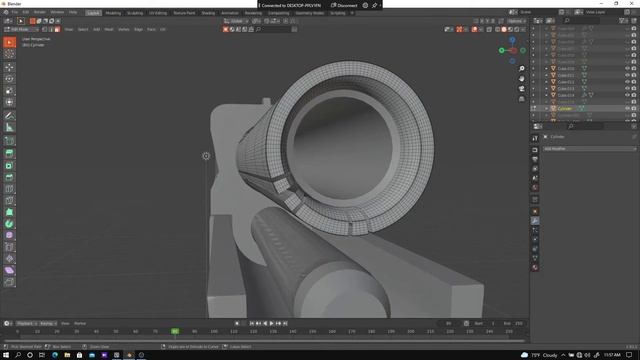
Task: Click the timeline horizontal scrollbar
Action: coord(264,340)
